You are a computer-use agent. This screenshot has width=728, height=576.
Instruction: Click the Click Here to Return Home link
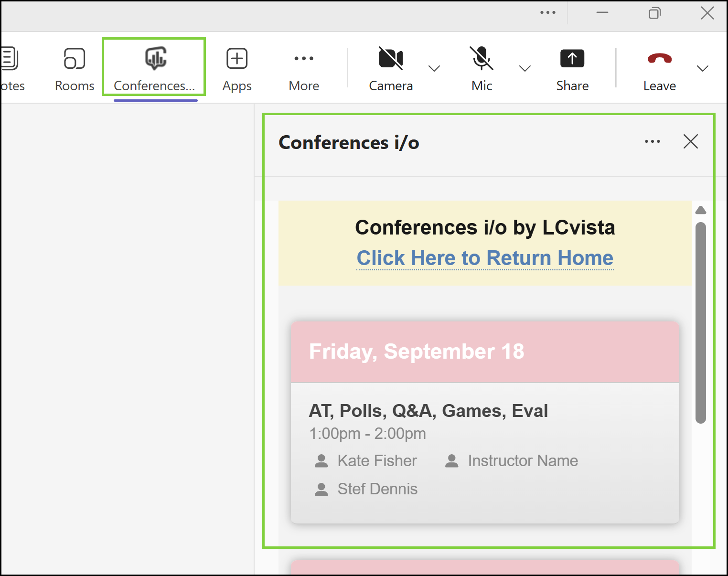[x=485, y=258]
